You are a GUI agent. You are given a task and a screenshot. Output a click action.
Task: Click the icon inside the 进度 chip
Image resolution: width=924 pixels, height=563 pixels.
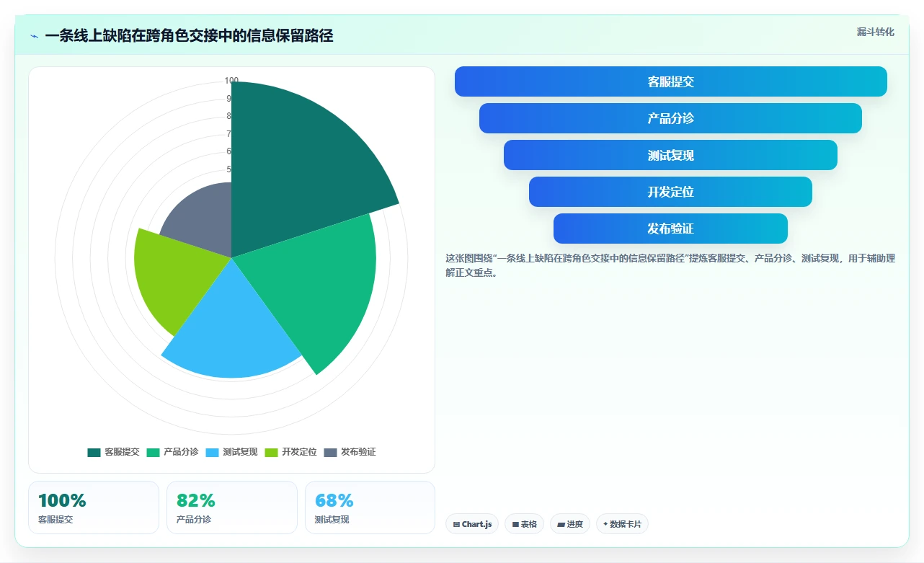561,525
